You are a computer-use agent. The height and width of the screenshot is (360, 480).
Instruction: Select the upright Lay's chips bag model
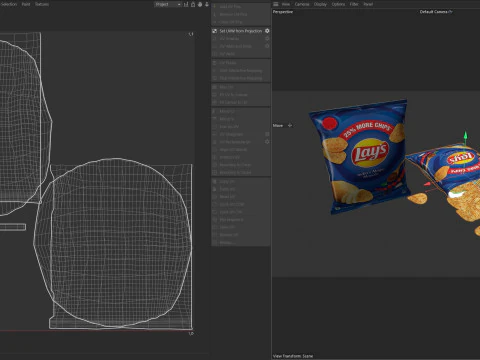click(x=361, y=157)
